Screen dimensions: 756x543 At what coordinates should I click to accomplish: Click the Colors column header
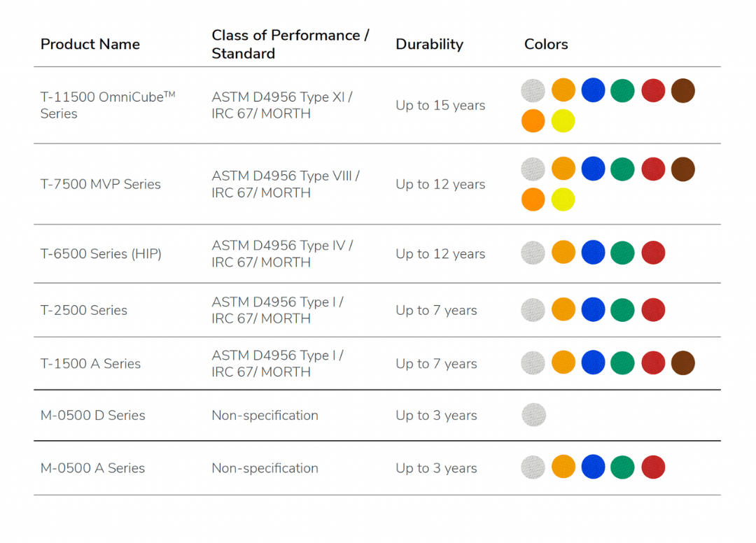click(546, 44)
